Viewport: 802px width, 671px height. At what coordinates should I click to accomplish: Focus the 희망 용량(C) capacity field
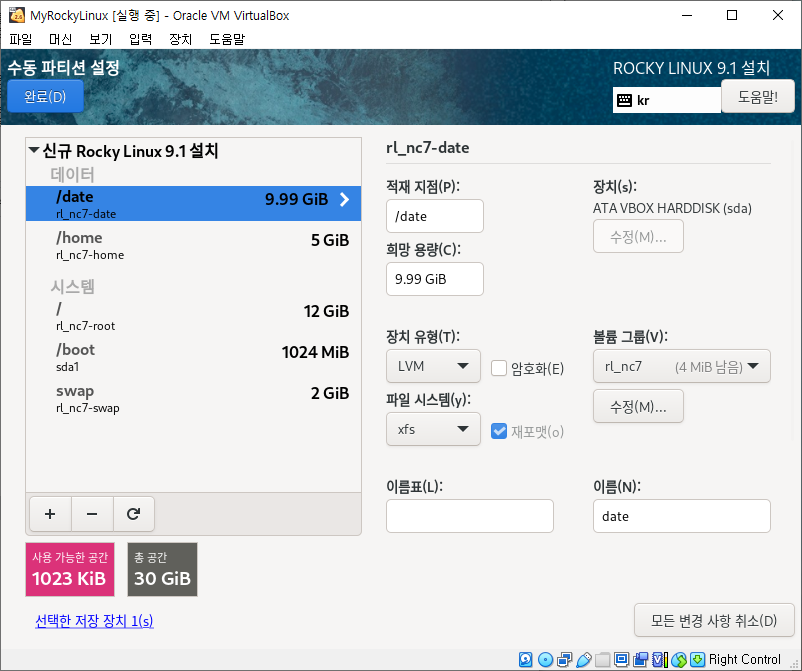coord(435,279)
